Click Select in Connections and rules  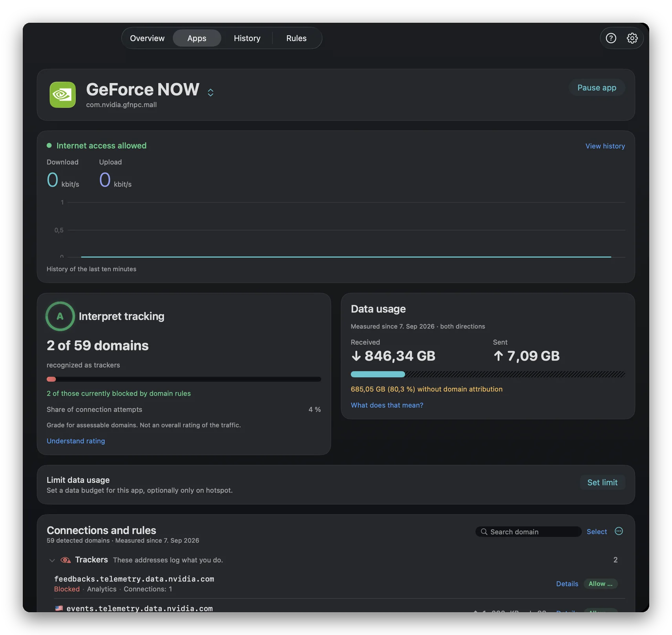click(597, 531)
